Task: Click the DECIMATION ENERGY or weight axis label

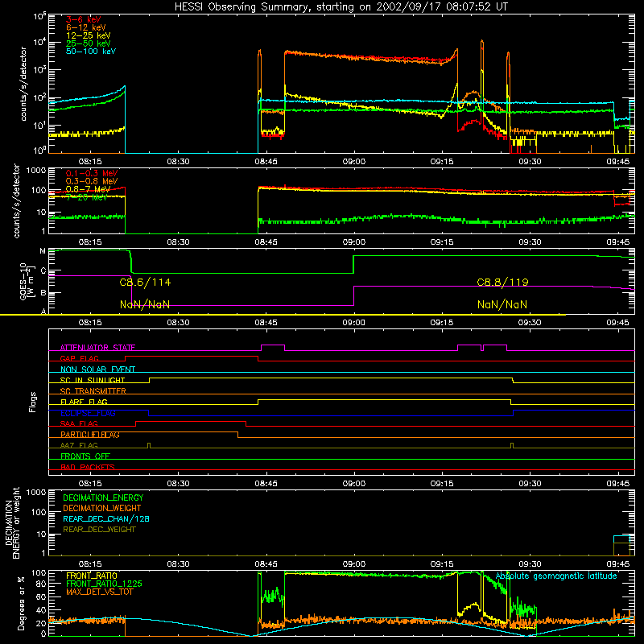Action: tap(12, 522)
